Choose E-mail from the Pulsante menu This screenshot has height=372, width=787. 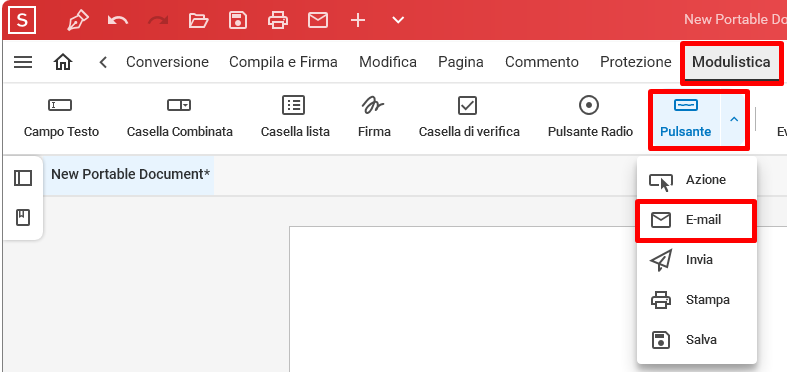click(x=696, y=220)
